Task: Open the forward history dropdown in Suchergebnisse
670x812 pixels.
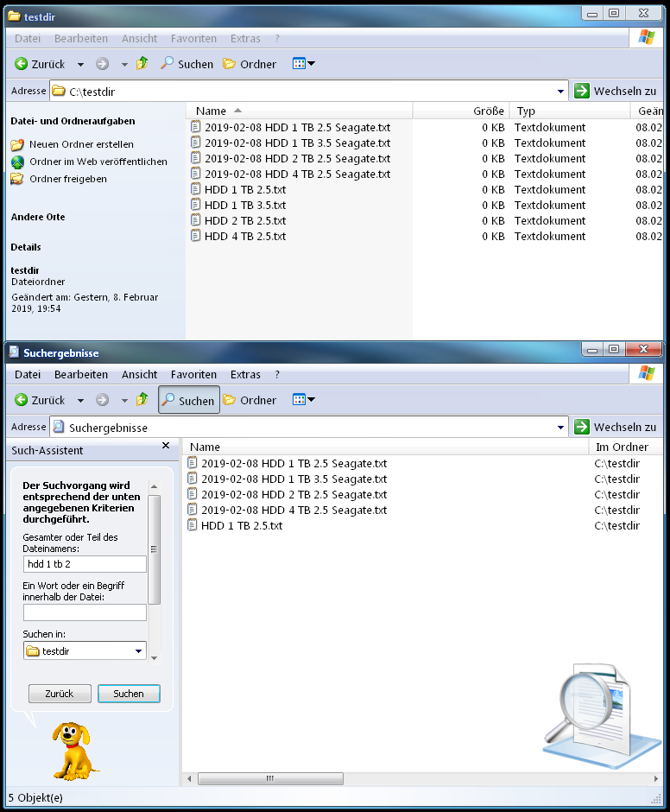Action: pyautogui.click(x=125, y=400)
